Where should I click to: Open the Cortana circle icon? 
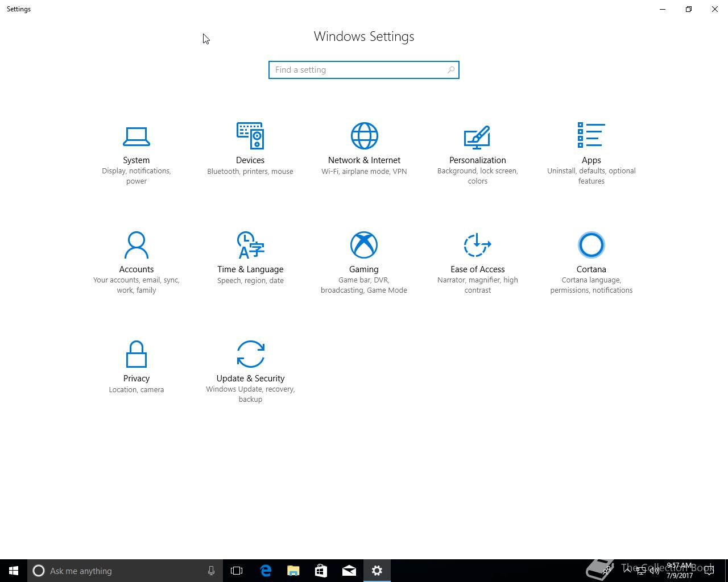(x=591, y=245)
